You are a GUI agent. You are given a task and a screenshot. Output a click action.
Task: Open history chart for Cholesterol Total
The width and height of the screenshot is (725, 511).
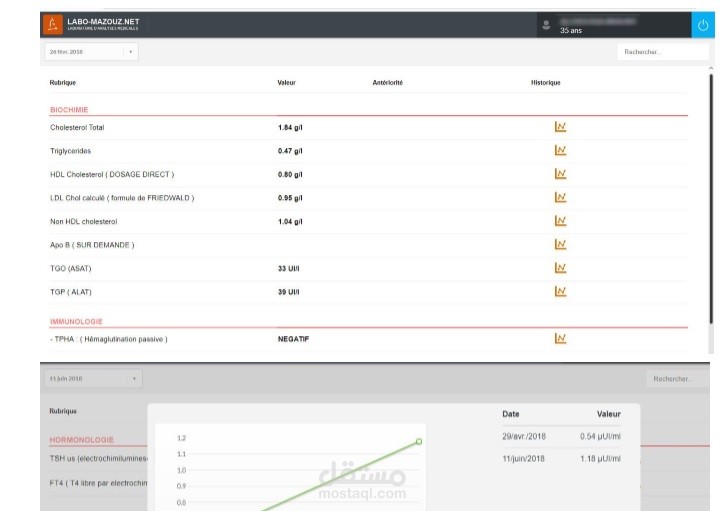click(x=560, y=127)
